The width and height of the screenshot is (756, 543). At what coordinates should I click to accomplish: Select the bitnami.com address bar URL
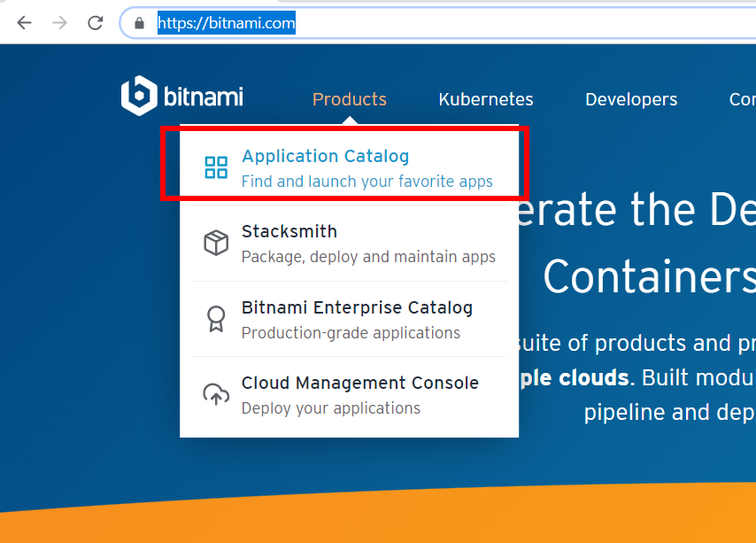pos(226,23)
